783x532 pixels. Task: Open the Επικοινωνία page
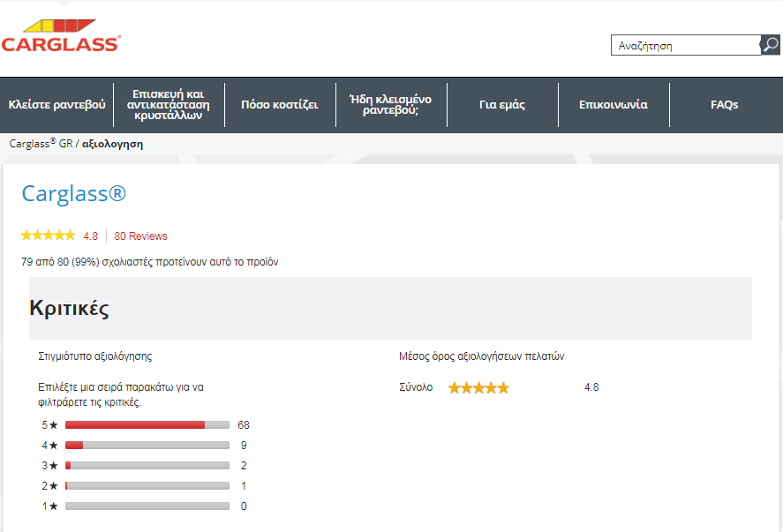coord(614,105)
